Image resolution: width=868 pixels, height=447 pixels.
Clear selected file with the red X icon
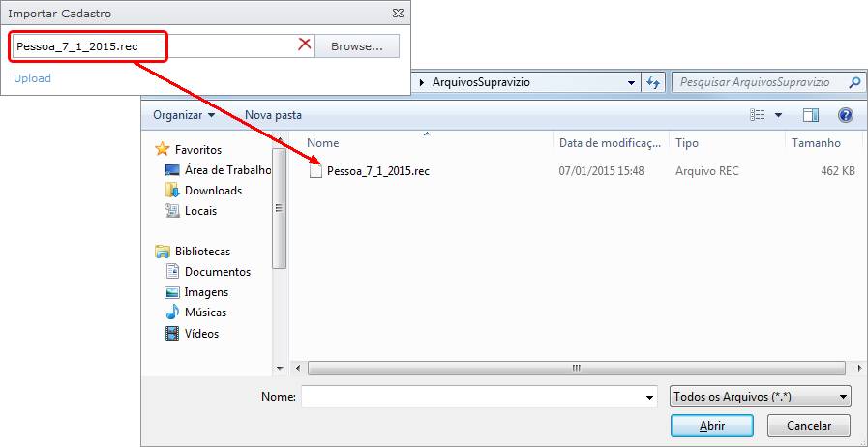pyautogui.click(x=304, y=45)
